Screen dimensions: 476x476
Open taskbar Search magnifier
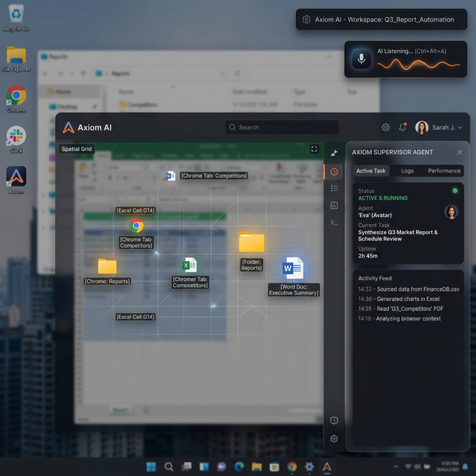169,466
